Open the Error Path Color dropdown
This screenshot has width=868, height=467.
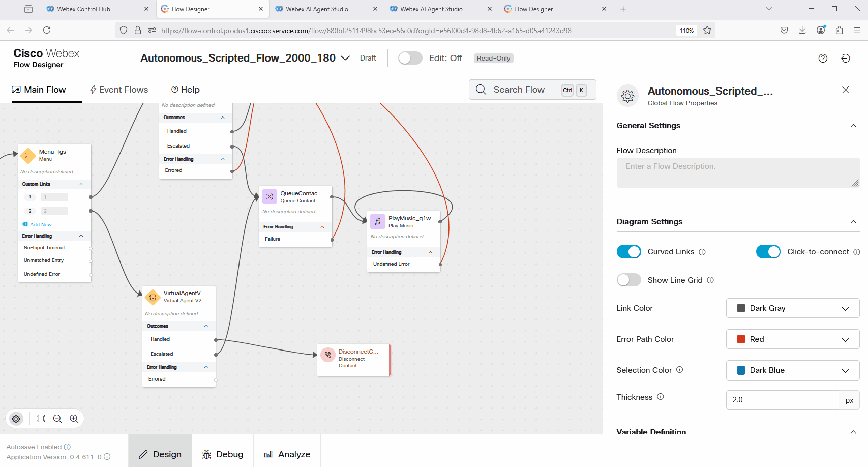(792, 339)
